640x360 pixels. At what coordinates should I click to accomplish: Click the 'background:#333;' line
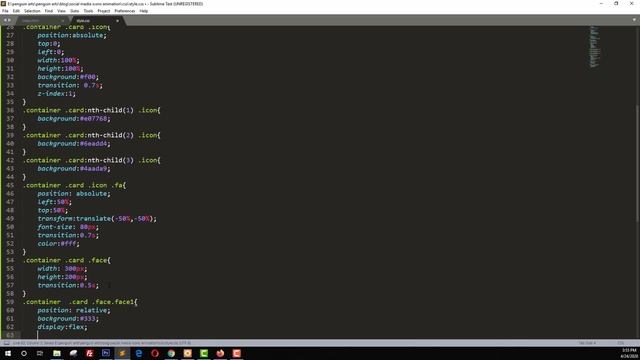(x=68, y=319)
